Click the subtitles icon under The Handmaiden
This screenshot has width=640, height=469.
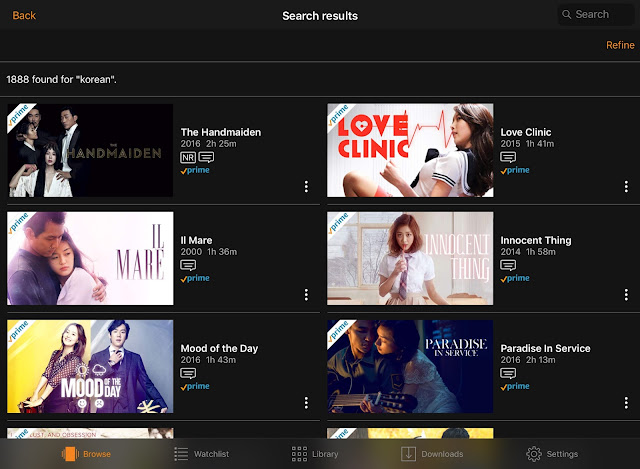pos(206,157)
